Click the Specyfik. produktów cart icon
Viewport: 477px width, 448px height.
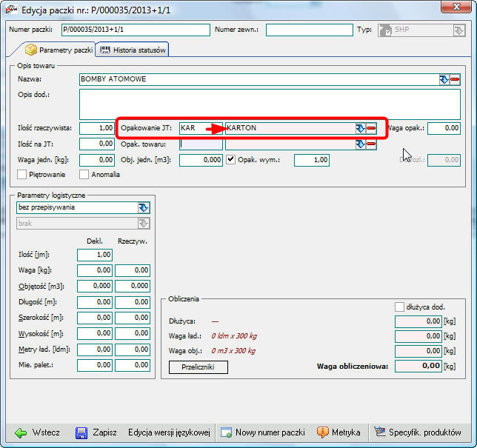pyautogui.click(x=380, y=432)
